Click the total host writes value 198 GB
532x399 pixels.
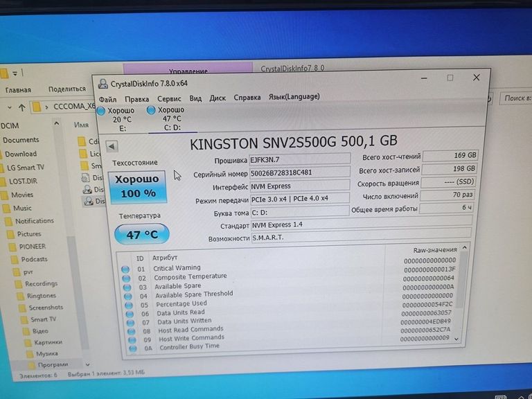coord(449,168)
